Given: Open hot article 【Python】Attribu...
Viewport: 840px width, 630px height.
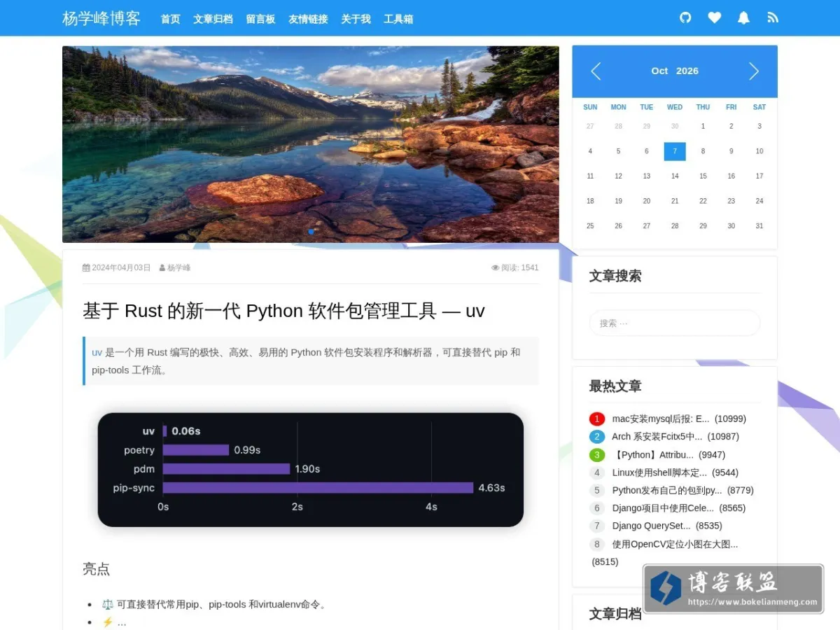Looking at the screenshot, I should [x=652, y=454].
